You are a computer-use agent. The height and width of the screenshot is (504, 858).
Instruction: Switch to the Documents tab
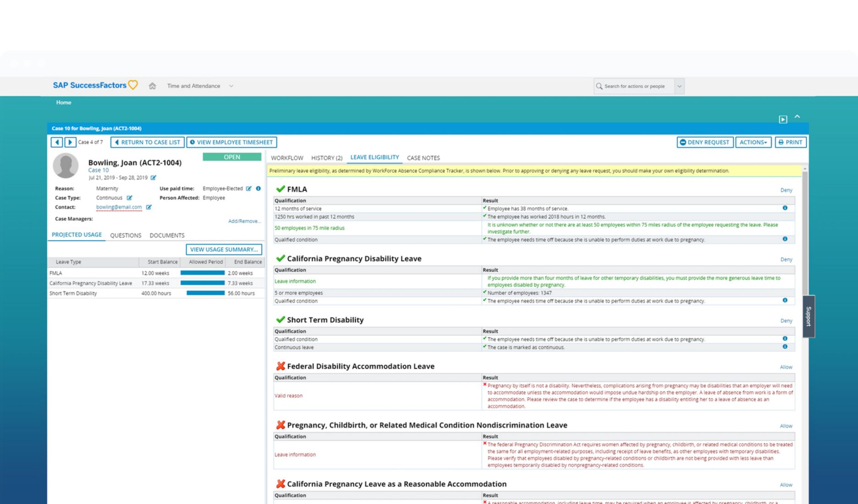(167, 236)
